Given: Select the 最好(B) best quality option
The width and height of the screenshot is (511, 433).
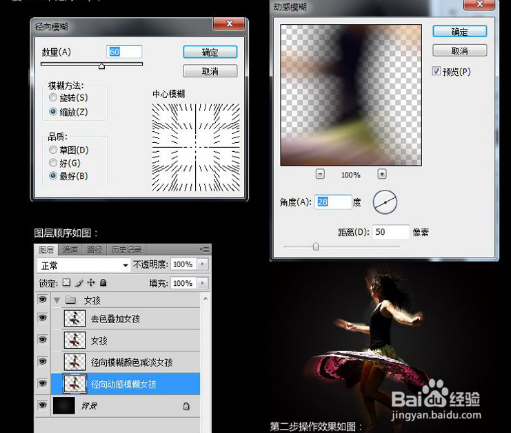Looking at the screenshot, I should pos(53,175).
